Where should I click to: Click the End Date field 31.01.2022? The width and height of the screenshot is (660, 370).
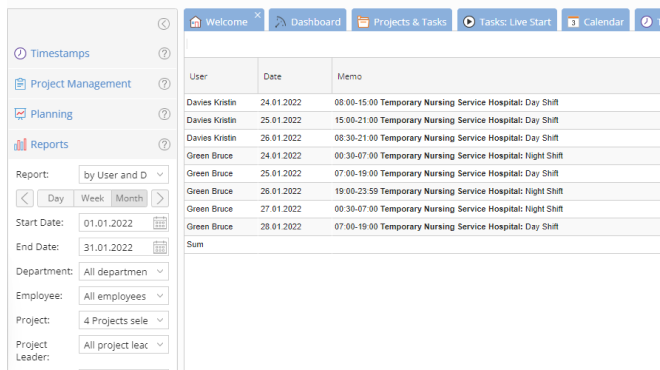[116, 247]
